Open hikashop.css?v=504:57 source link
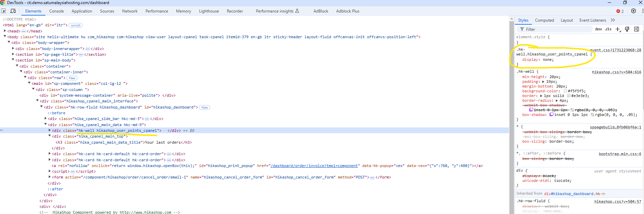Screen dimensions: 644x214 [x=618, y=201]
